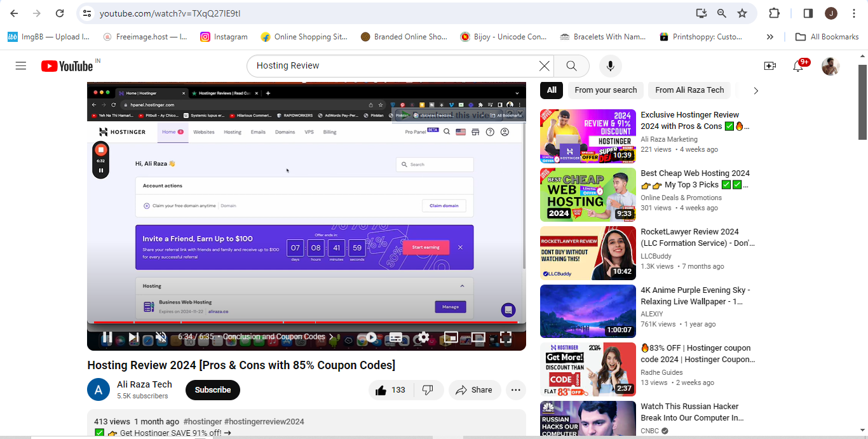Dislike this video

tap(428, 390)
